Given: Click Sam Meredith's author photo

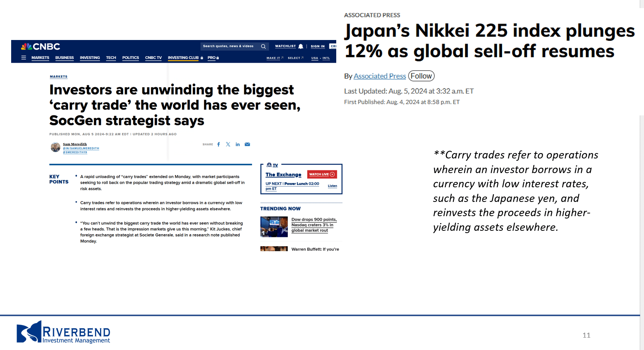Looking at the screenshot, I should [x=55, y=147].
